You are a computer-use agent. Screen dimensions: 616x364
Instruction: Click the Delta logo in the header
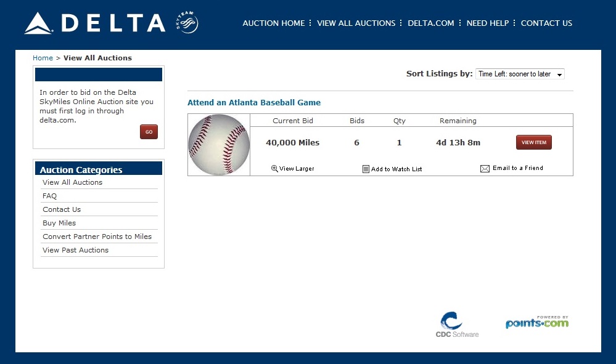coord(95,23)
